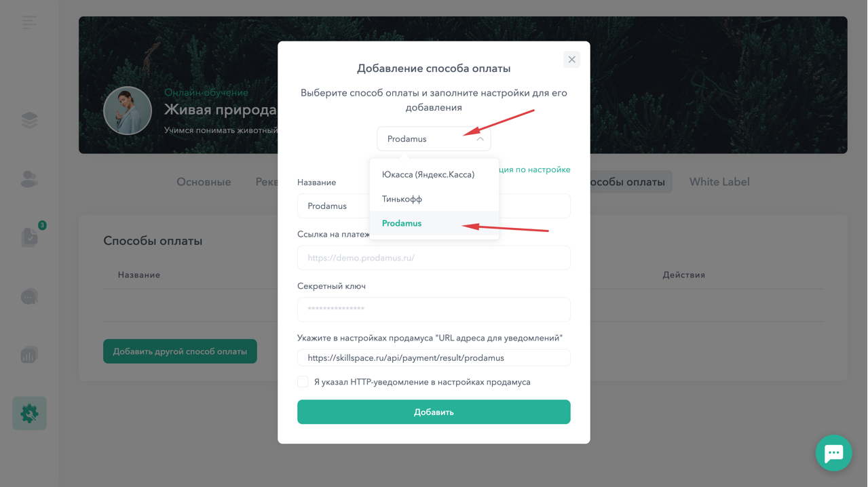Open the analytics bar chart sidebar icon
This screenshot has width=868, height=487.
click(29, 355)
